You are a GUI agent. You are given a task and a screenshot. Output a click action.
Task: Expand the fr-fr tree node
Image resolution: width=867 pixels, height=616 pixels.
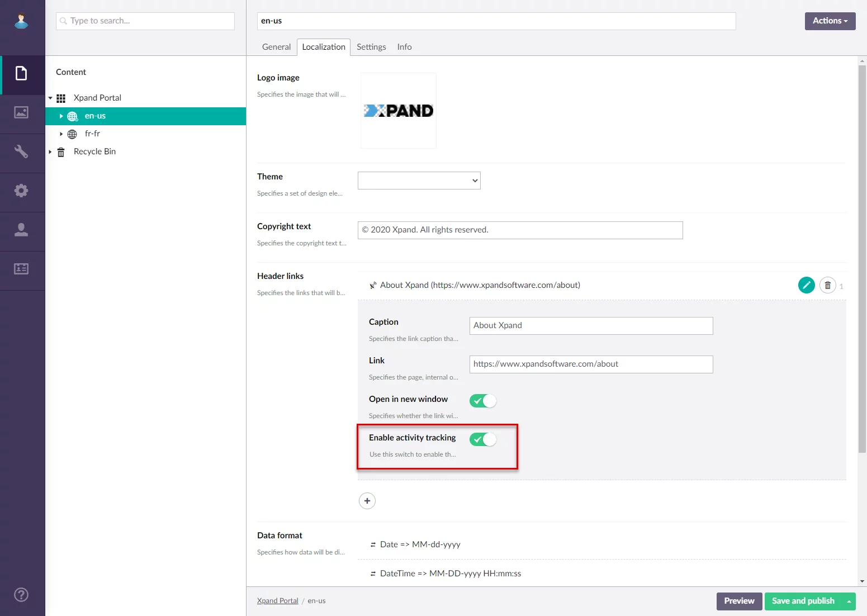(x=61, y=134)
